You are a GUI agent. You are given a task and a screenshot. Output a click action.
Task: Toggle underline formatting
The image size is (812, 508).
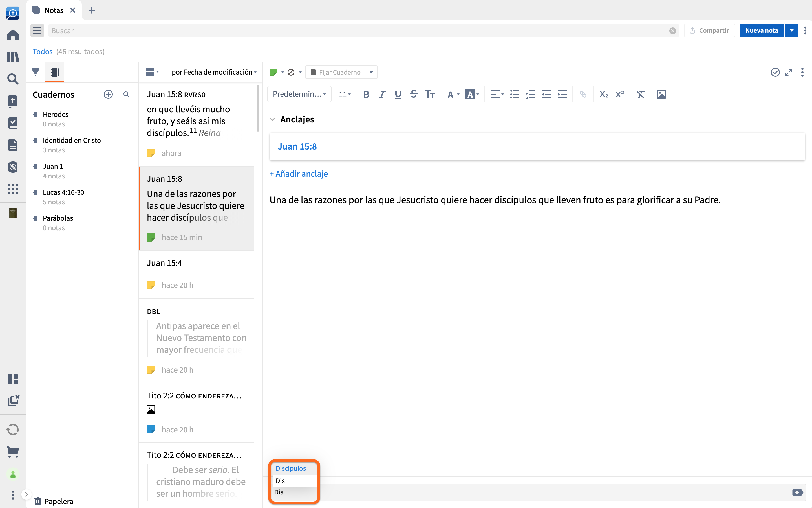pyautogui.click(x=398, y=95)
